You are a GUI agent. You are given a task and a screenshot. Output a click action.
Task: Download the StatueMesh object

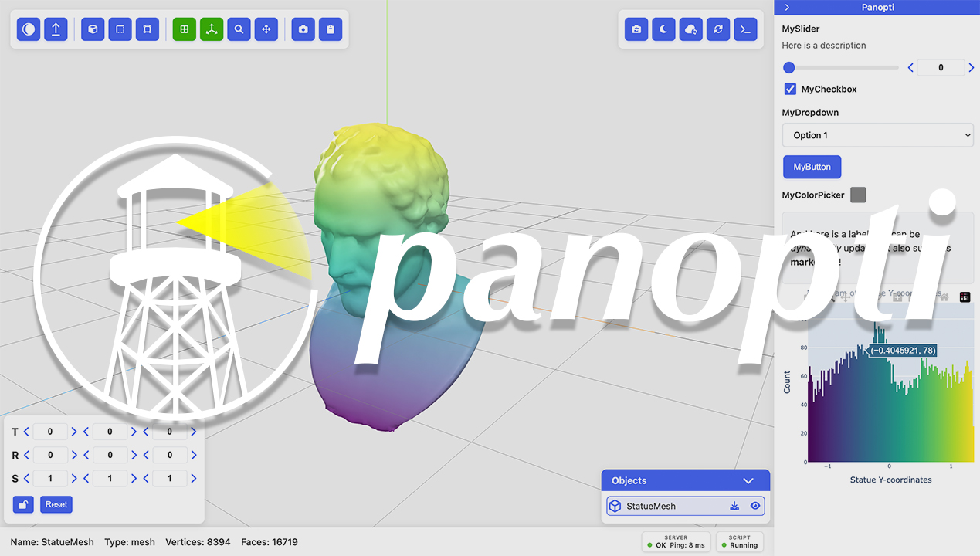coord(734,506)
